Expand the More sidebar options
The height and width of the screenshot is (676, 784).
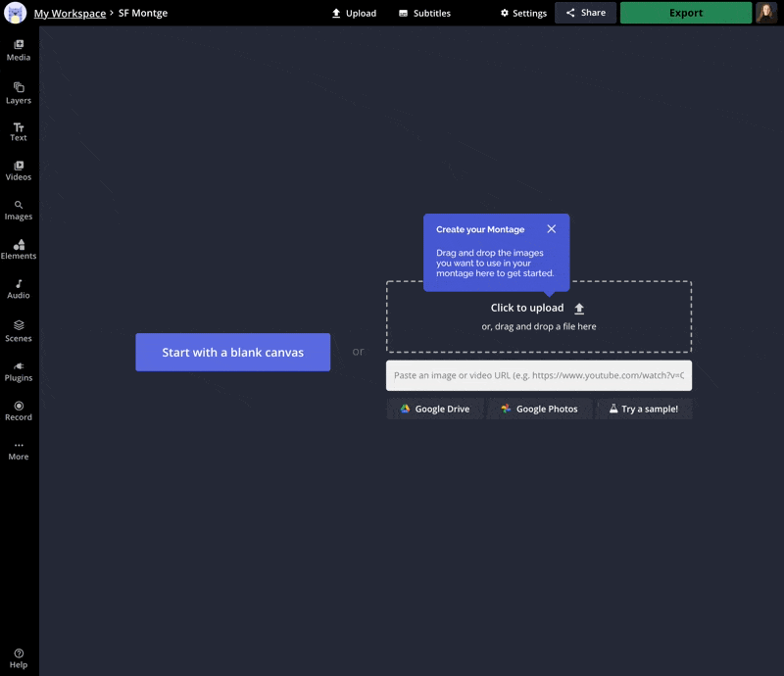(19, 450)
